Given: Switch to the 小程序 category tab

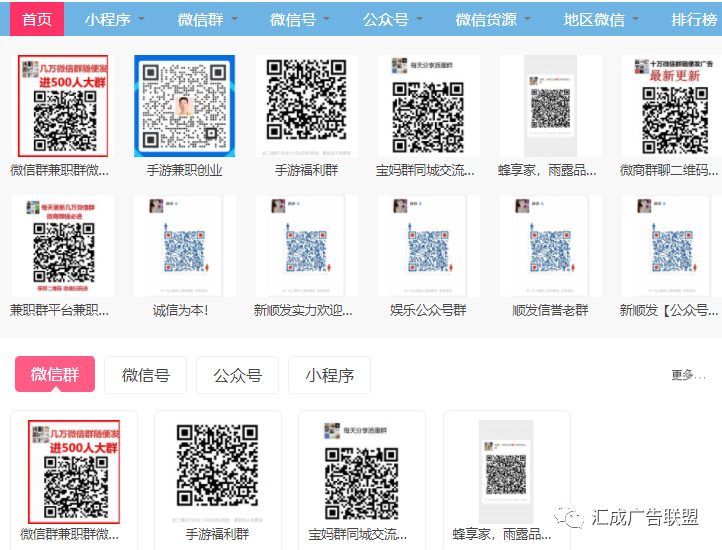Looking at the screenshot, I should coord(330,375).
